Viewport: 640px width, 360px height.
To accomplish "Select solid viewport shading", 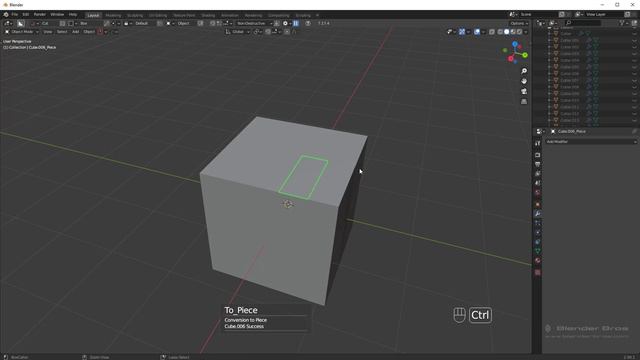I will point(507,31).
